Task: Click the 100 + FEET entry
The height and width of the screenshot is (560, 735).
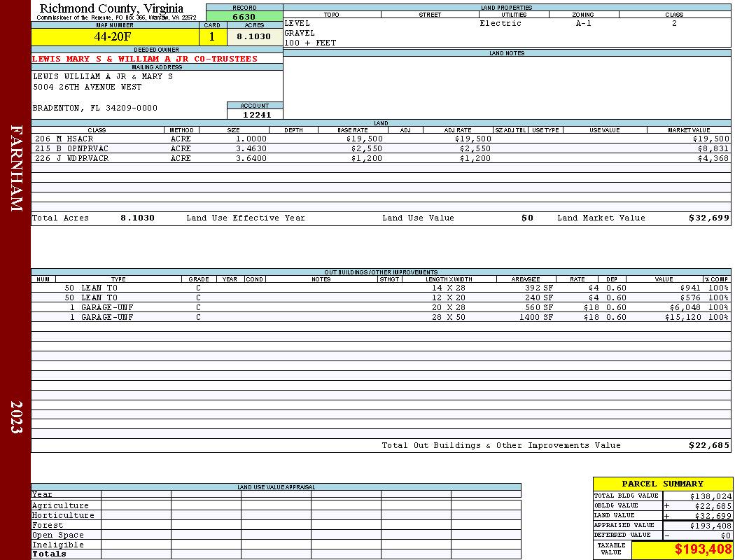Action: [x=310, y=43]
